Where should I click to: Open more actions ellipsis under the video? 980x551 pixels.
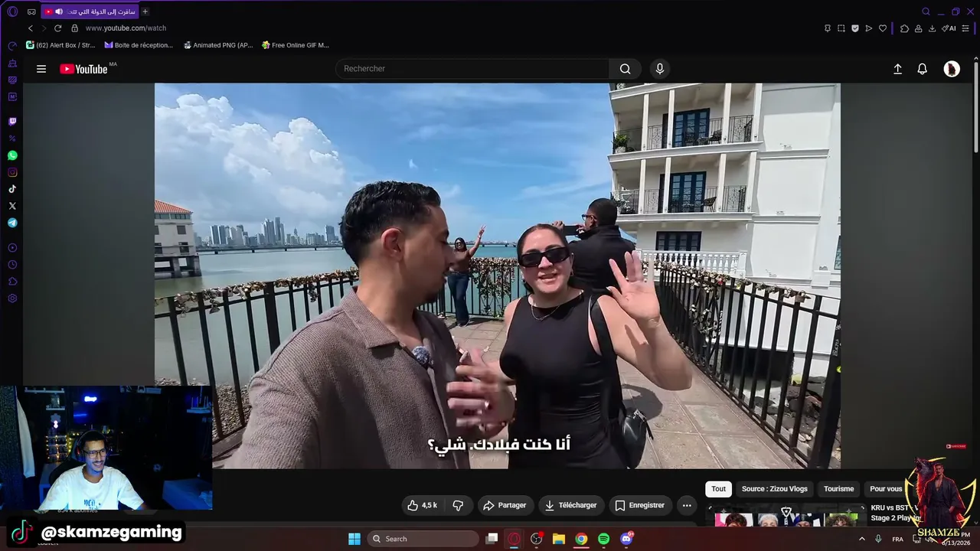click(687, 505)
